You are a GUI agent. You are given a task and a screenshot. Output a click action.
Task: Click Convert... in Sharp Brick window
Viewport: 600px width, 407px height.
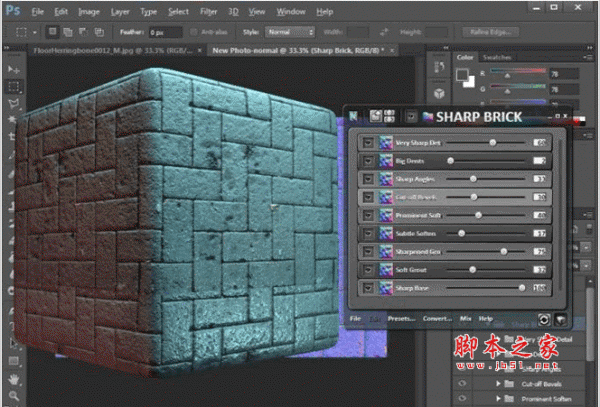437,319
